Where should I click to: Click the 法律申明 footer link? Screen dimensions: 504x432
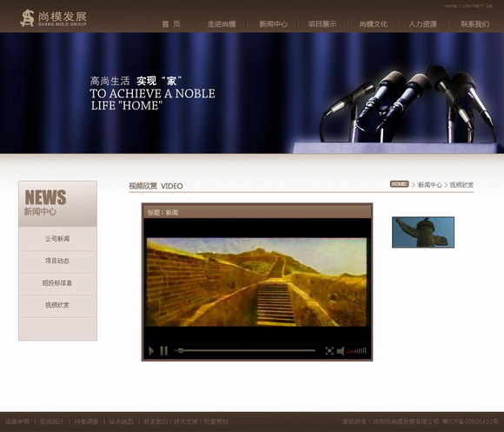[17, 422]
